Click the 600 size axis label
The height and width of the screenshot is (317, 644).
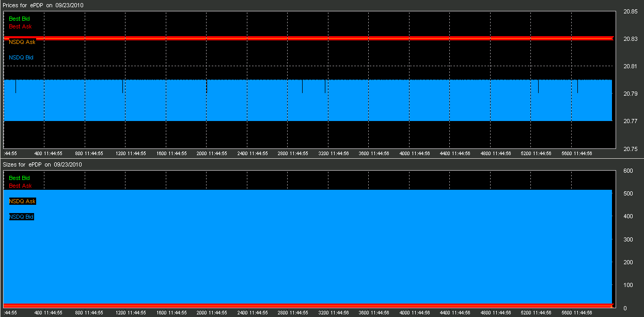click(628, 171)
